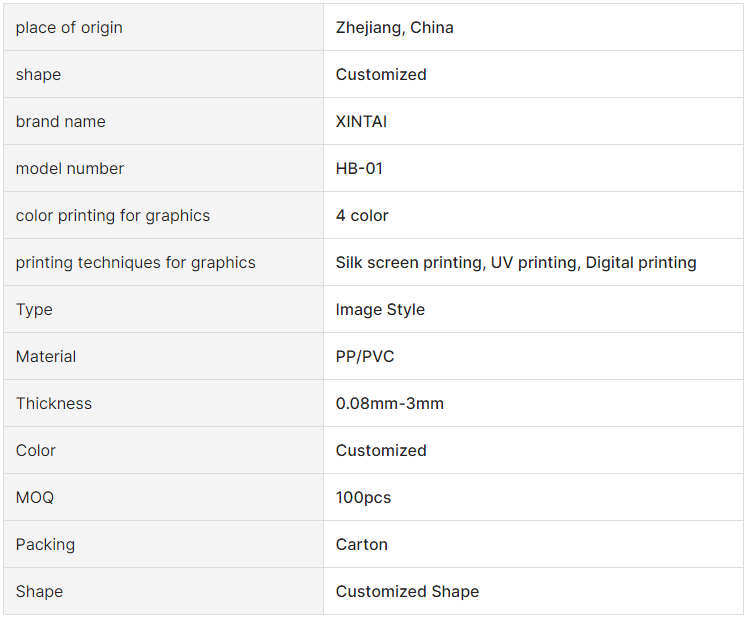Image resolution: width=746 pixels, height=620 pixels.
Task: Click the lowercase 'shape' attribute label
Action: (x=39, y=75)
